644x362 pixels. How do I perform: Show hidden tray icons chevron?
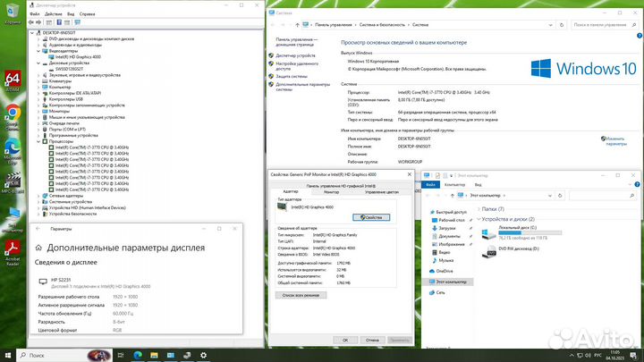point(572,355)
